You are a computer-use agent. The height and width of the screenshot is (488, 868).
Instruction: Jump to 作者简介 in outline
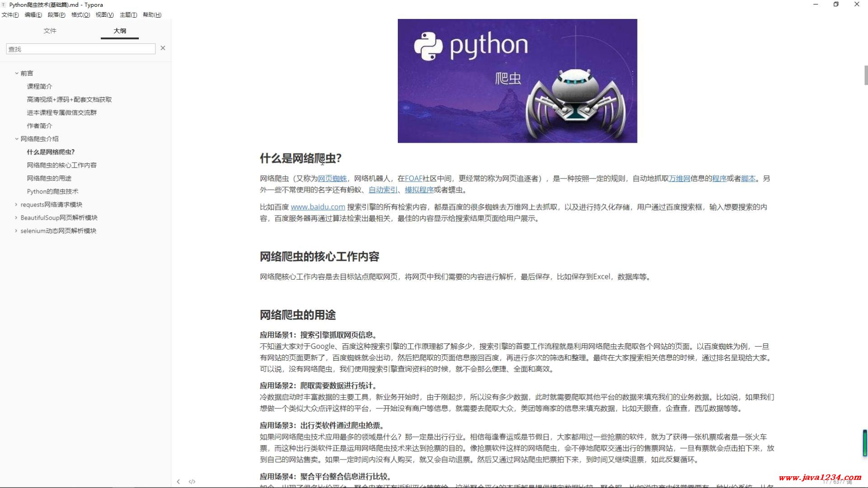point(39,126)
